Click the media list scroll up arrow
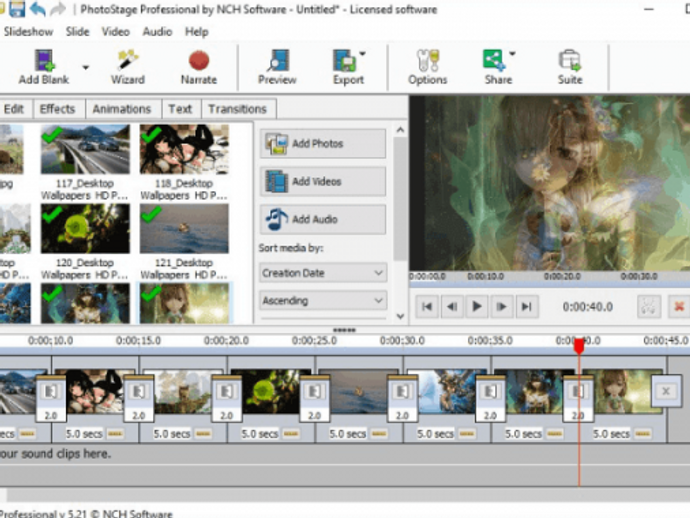690x518 pixels. (x=400, y=130)
